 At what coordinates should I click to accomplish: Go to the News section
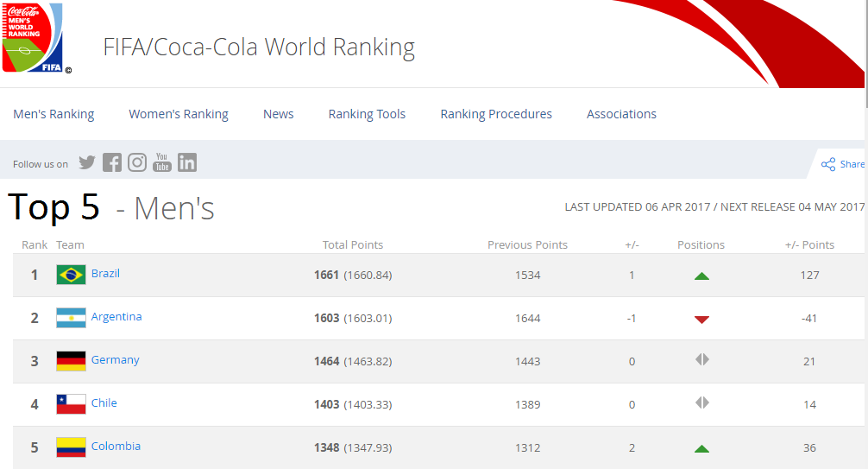[x=278, y=114]
